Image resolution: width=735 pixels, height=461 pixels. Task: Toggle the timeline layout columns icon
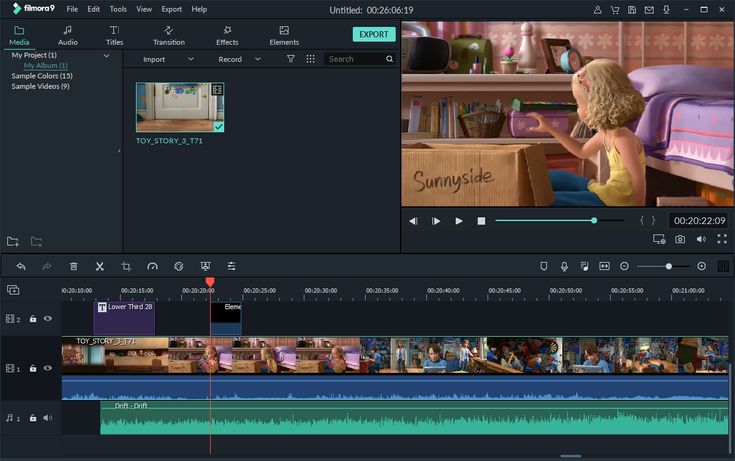(x=723, y=266)
